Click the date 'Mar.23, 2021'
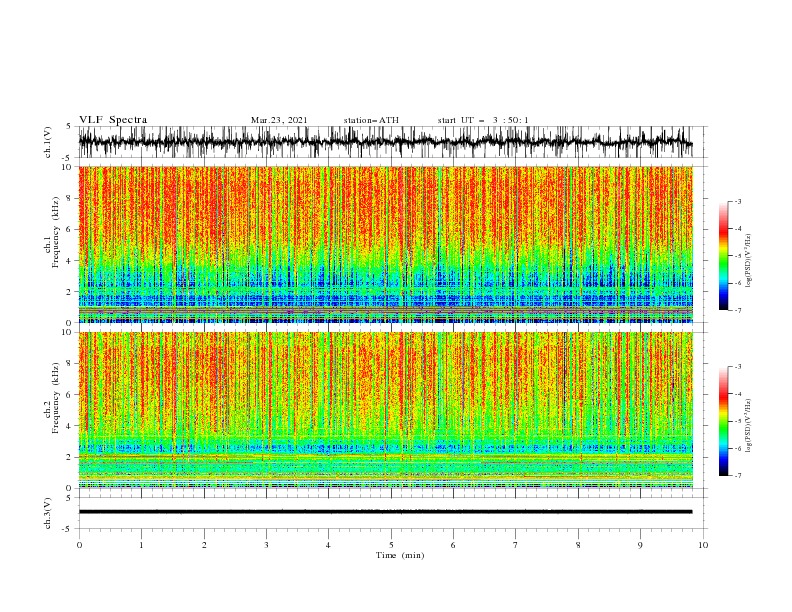This screenshot has height=612, width=792. (x=279, y=120)
